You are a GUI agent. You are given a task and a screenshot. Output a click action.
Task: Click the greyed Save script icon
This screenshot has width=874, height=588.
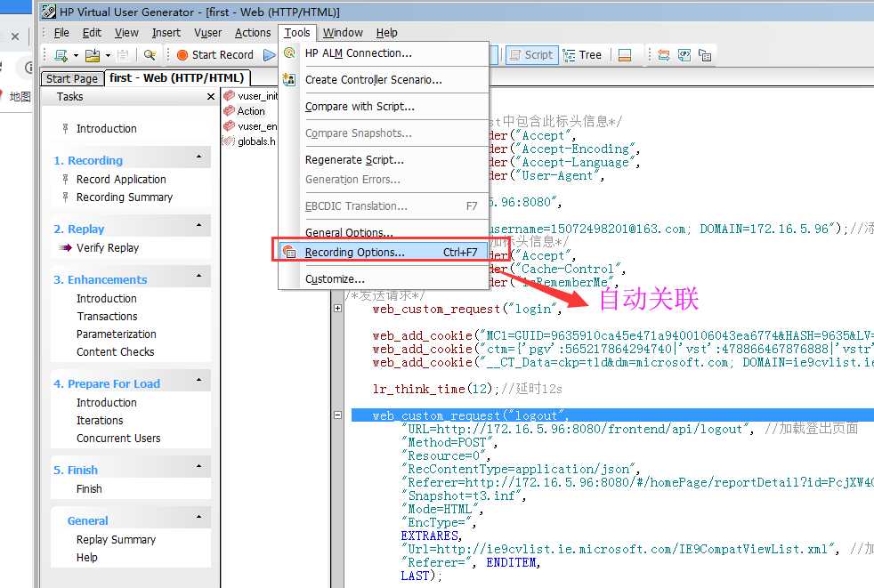[123, 54]
